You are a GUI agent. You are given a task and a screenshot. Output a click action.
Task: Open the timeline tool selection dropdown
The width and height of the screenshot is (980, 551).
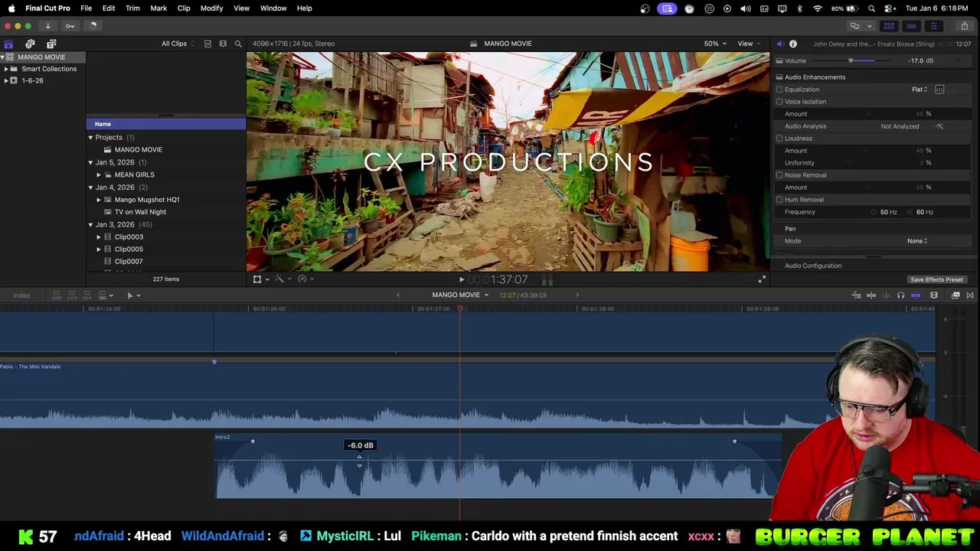(x=133, y=295)
